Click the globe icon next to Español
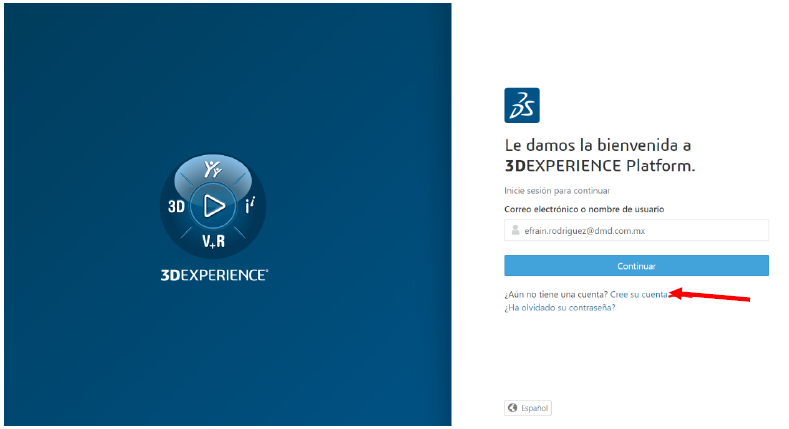 pos(512,408)
